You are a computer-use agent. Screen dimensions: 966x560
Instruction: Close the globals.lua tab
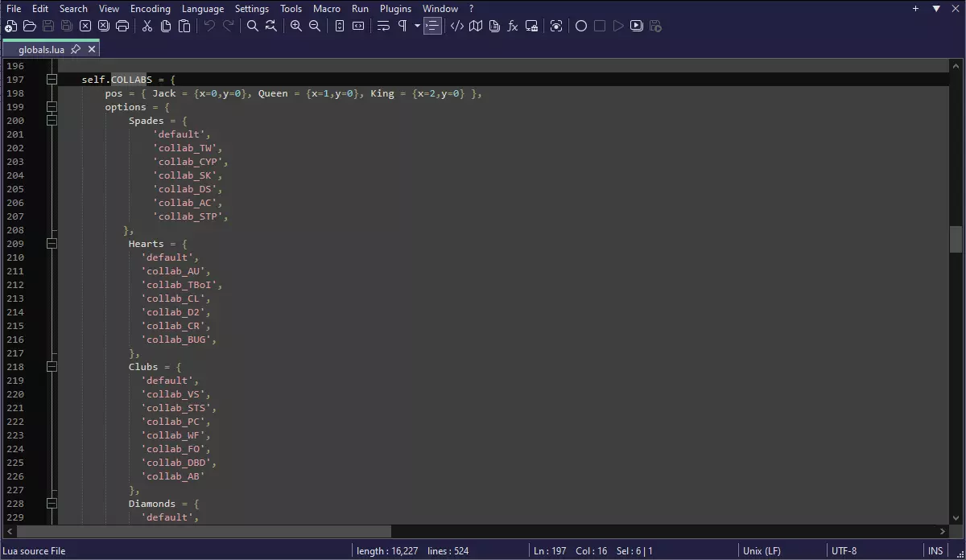pyautogui.click(x=92, y=49)
